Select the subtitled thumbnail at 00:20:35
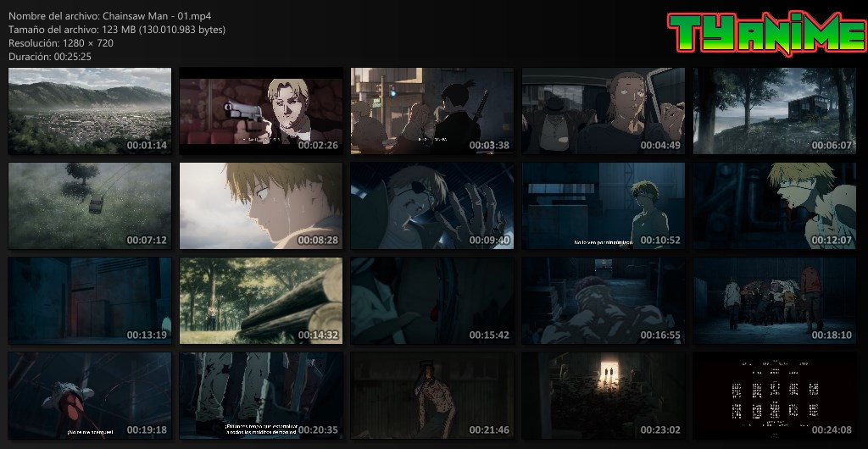Image resolution: width=868 pixels, height=449 pixels. pos(261,396)
